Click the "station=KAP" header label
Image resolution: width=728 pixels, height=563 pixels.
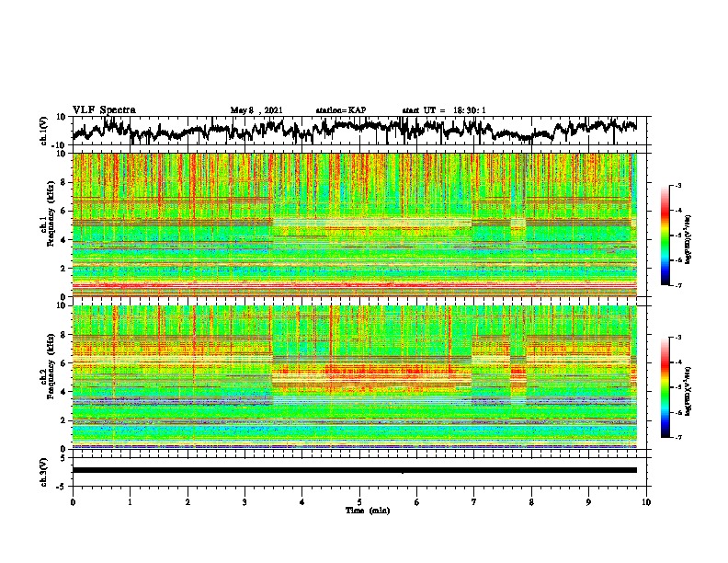[x=341, y=110]
